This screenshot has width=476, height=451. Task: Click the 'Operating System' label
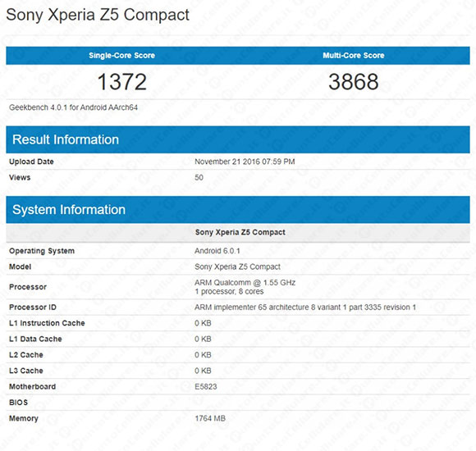[42, 251]
